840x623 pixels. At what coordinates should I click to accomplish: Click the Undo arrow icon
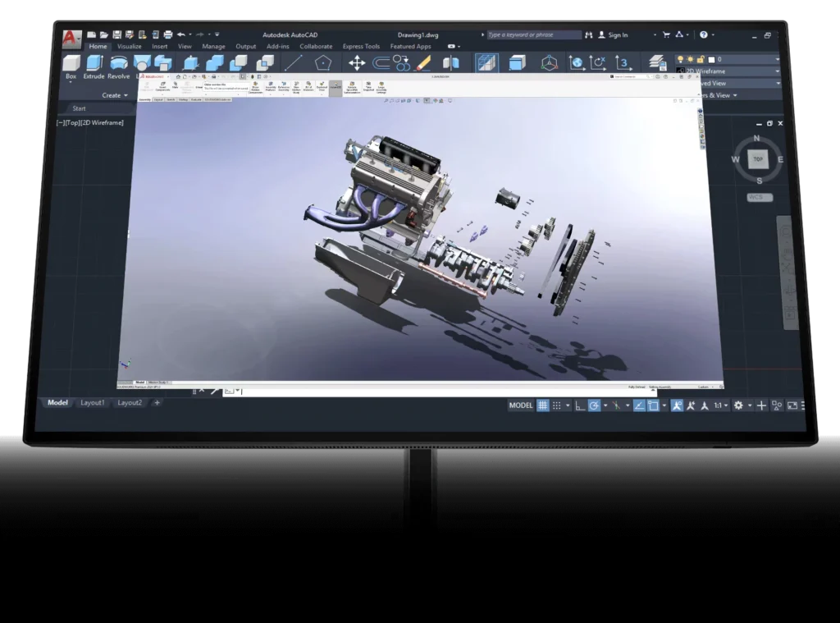[181, 34]
